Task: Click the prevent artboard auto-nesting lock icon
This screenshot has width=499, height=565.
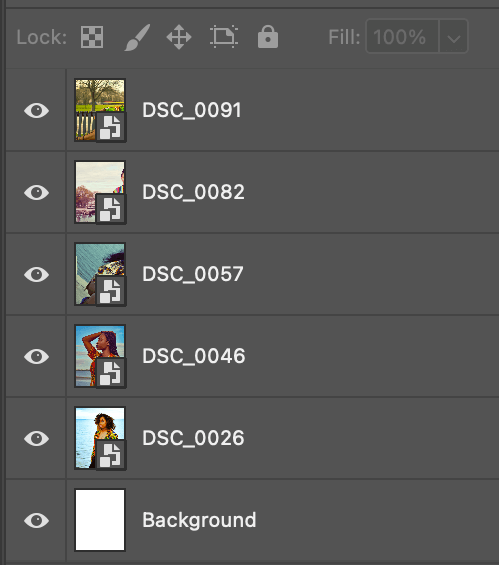Action: tap(224, 36)
